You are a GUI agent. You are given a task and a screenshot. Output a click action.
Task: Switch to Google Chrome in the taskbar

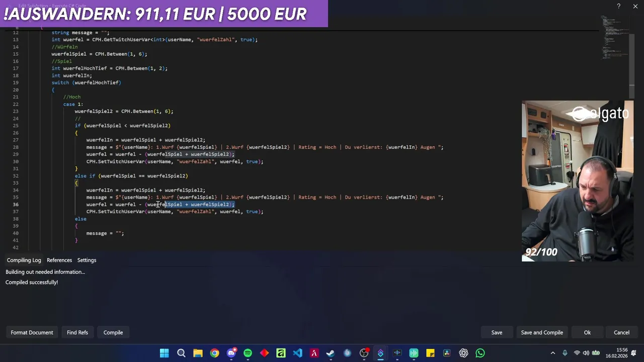(x=214, y=353)
